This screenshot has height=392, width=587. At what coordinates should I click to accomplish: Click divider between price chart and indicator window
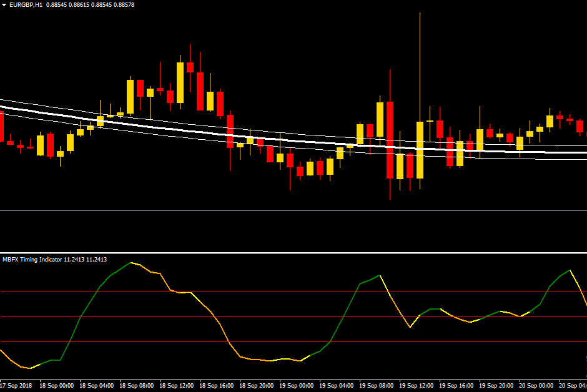(x=293, y=253)
